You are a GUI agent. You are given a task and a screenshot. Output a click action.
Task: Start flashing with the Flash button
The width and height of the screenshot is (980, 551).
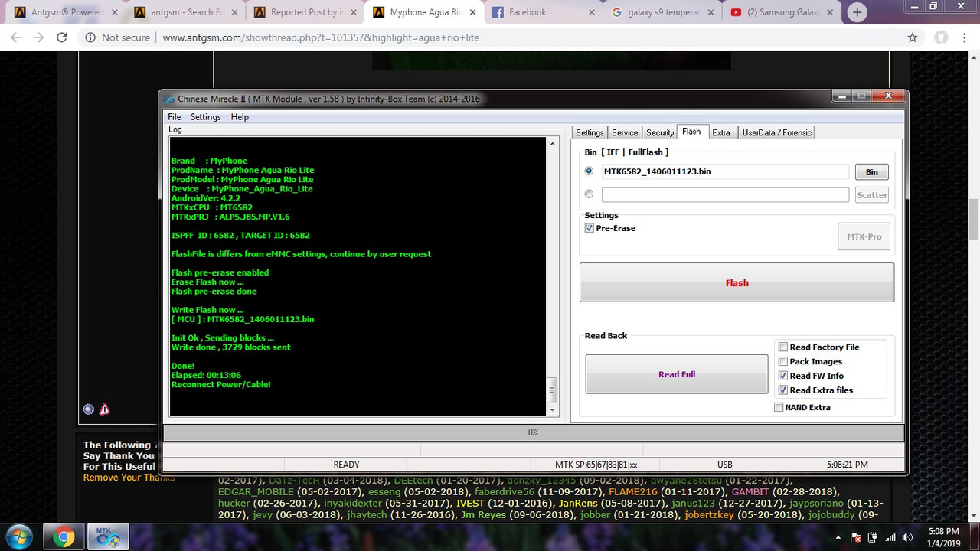(x=737, y=282)
